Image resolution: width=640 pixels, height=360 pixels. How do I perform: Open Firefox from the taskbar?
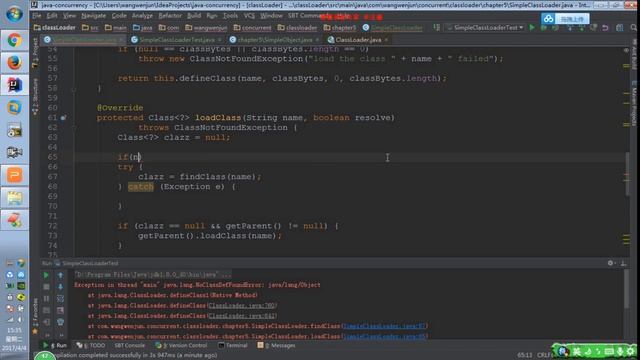[x=14, y=63]
